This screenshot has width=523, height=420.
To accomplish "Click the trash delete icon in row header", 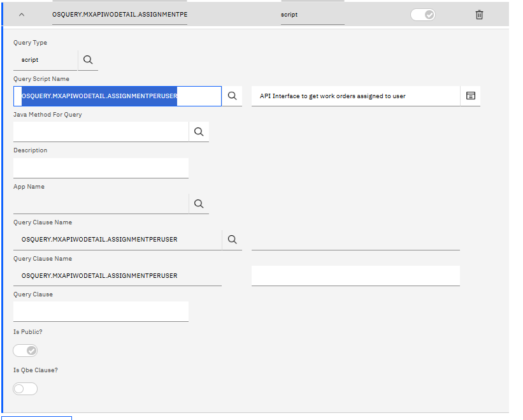I will (479, 15).
